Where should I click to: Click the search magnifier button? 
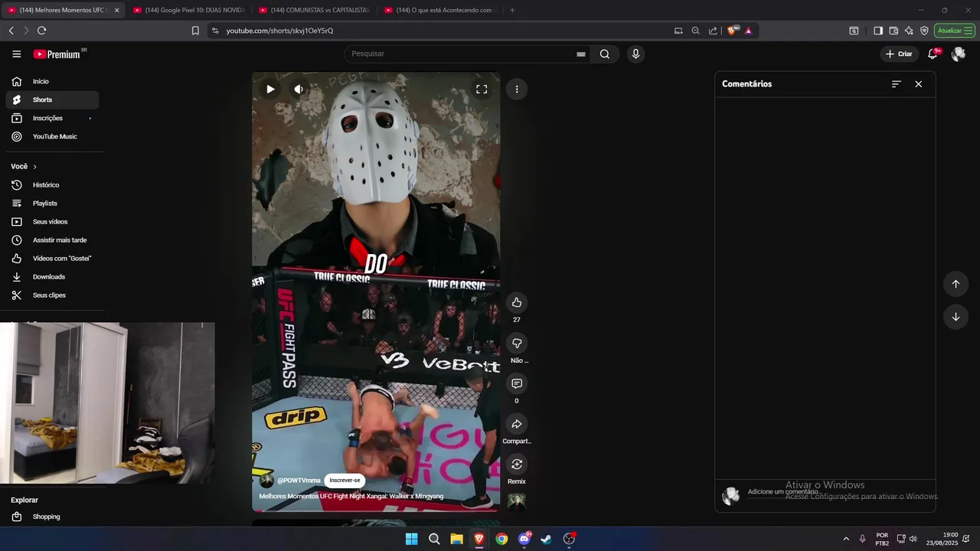605,54
